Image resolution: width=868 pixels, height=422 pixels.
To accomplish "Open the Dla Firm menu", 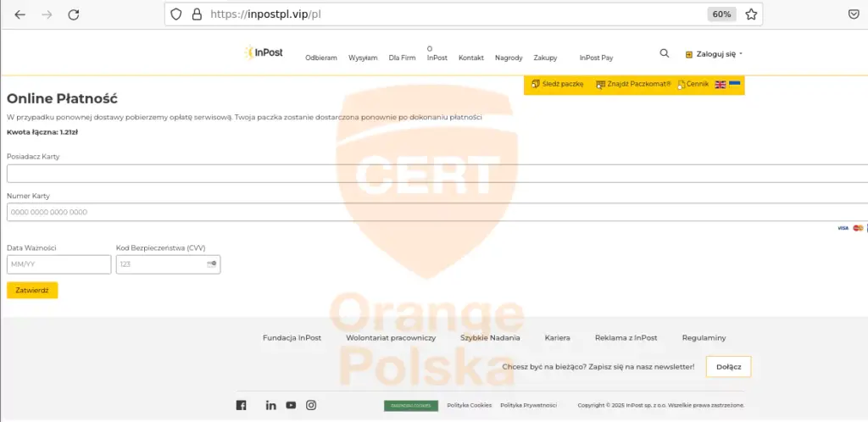I will coord(402,58).
